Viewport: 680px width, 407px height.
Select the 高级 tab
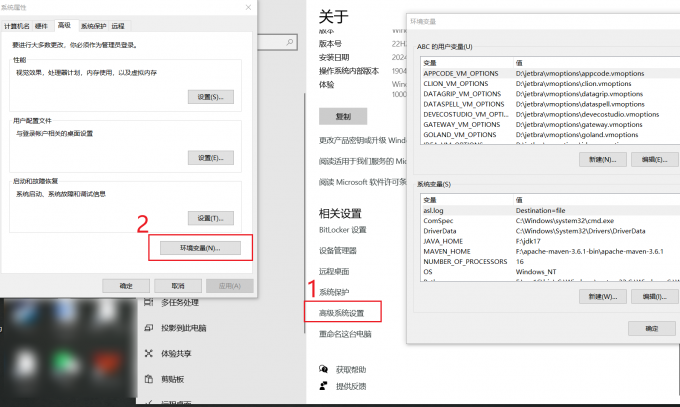point(64,25)
